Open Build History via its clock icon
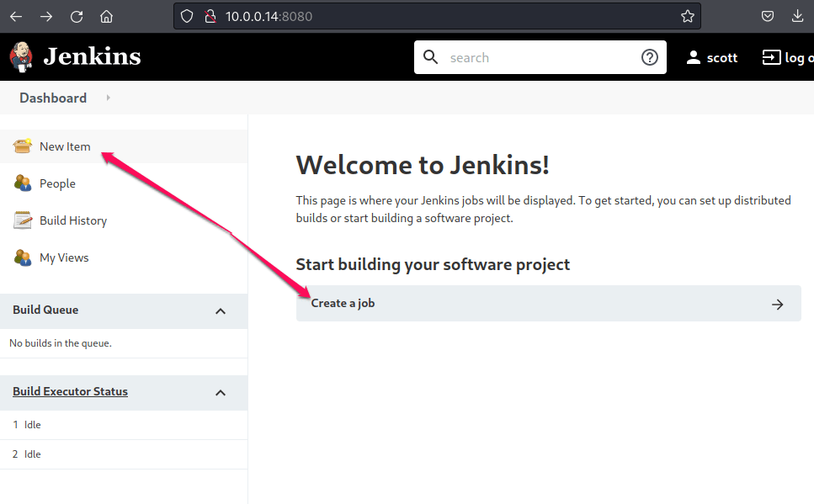 [x=22, y=220]
